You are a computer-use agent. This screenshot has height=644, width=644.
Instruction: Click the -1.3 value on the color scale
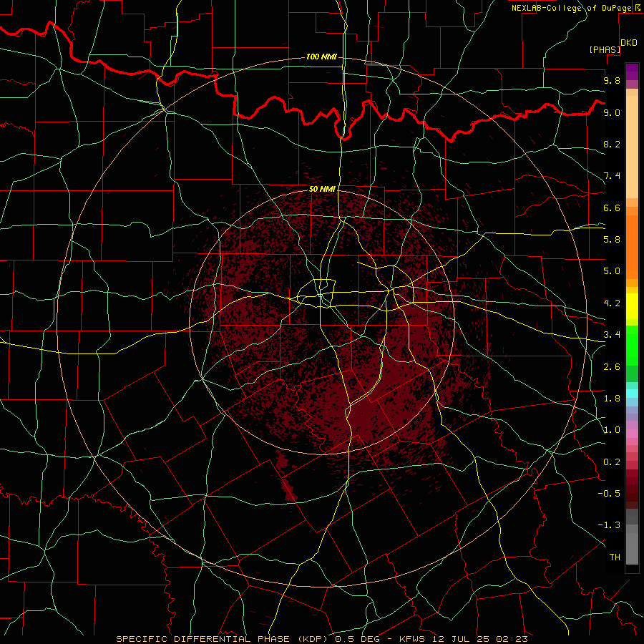click(609, 525)
